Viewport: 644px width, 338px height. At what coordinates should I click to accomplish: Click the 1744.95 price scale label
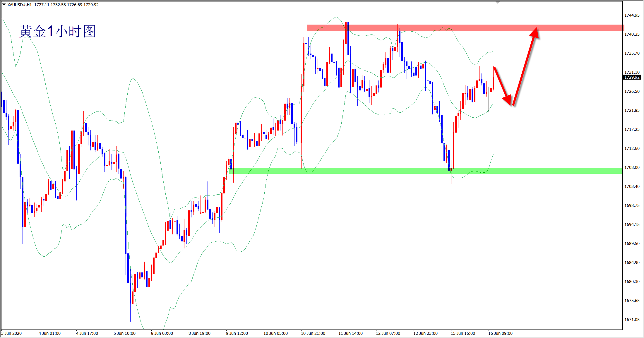[x=632, y=15]
